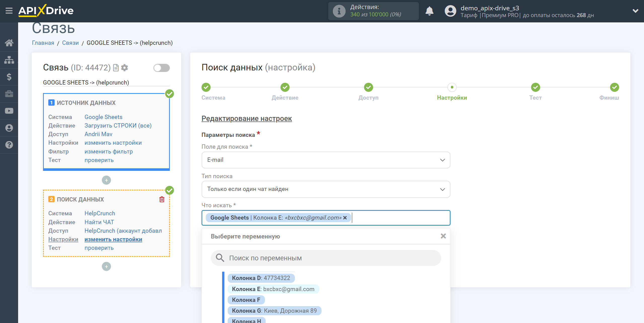
Task: Open the Поле для поиска dropdown
Action: tap(326, 160)
